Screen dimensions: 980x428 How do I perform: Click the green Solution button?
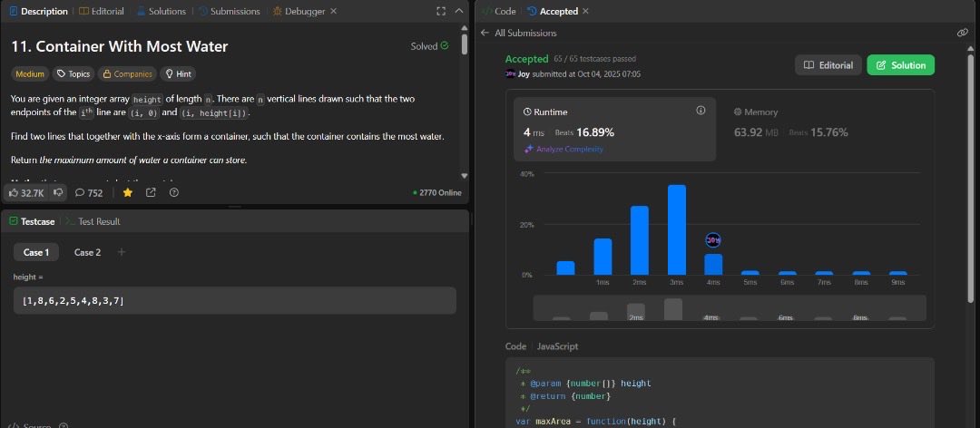[x=901, y=65]
